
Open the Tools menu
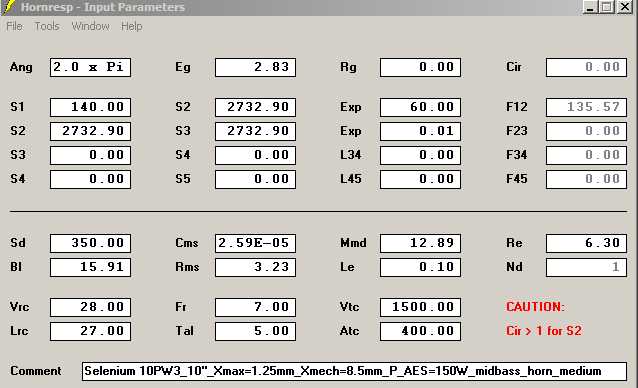click(x=47, y=26)
